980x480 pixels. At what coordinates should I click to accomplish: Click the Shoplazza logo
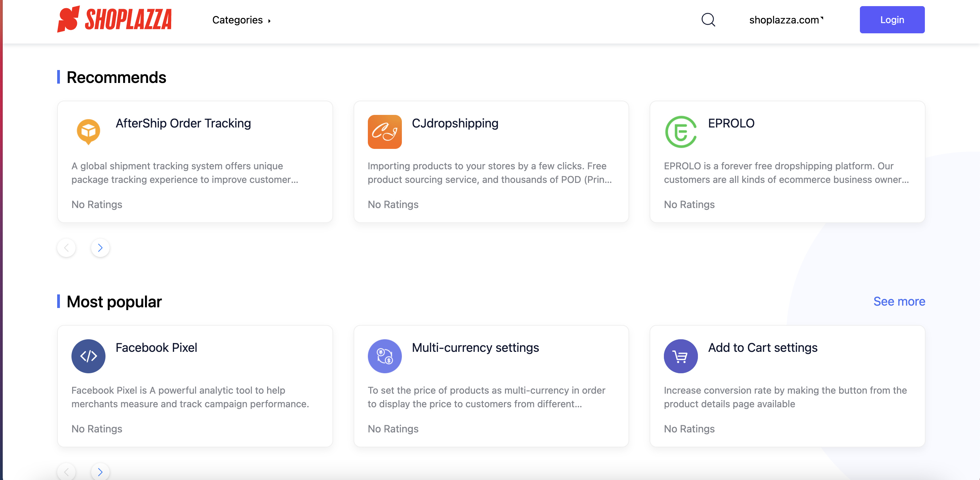[114, 19]
